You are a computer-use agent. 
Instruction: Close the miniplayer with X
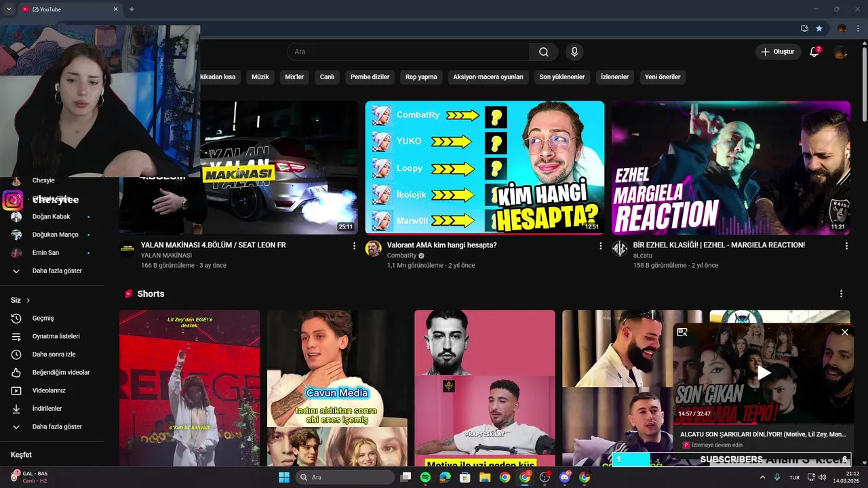(x=844, y=332)
